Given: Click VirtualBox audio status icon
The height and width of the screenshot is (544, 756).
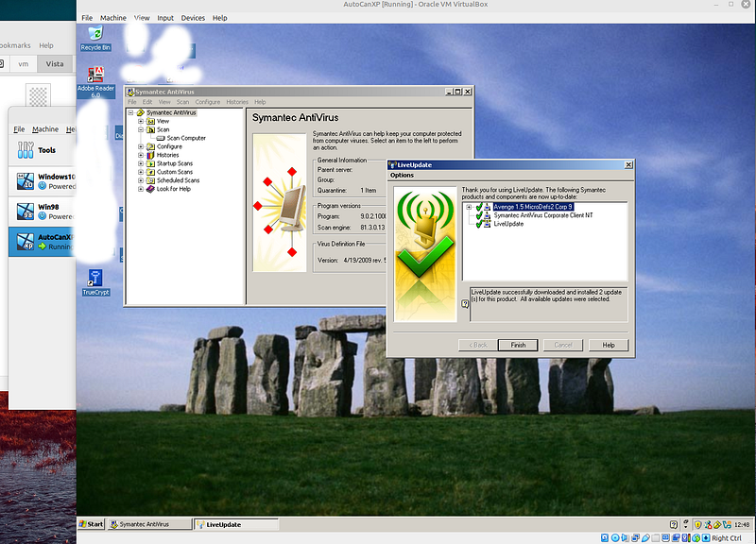Looking at the screenshot, I should [x=625, y=537].
